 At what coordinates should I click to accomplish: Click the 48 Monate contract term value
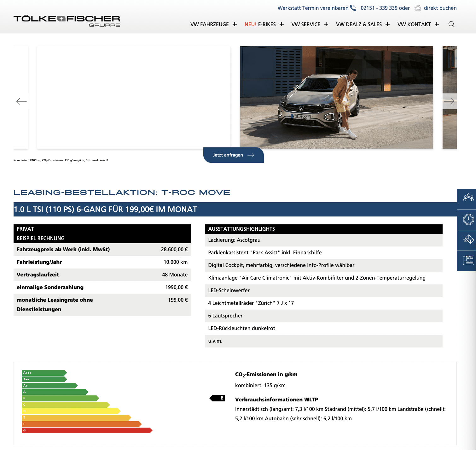click(175, 275)
